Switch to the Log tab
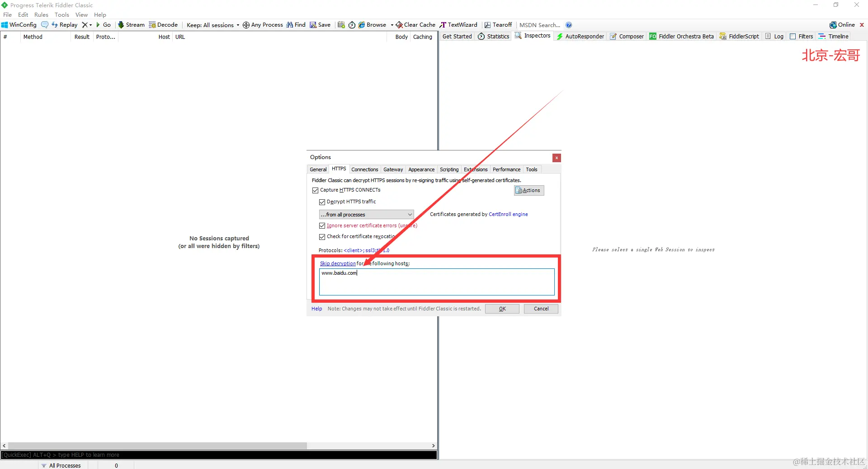This screenshot has height=469, width=868. coord(774,36)
